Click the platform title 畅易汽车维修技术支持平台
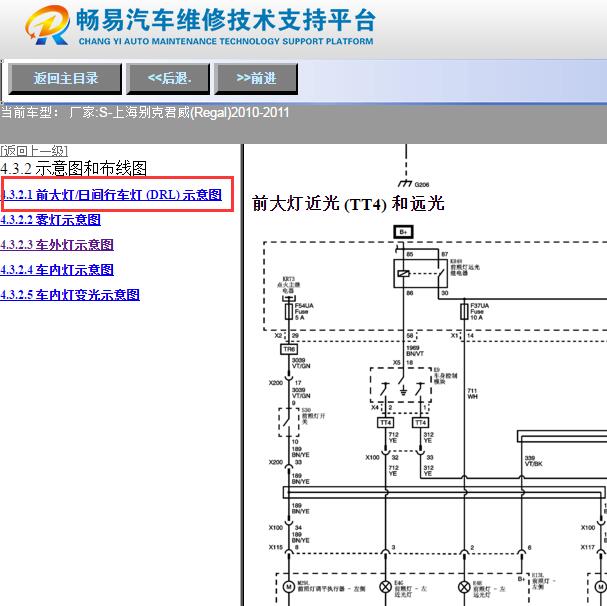The image size is (607, 606). [226, 20]
